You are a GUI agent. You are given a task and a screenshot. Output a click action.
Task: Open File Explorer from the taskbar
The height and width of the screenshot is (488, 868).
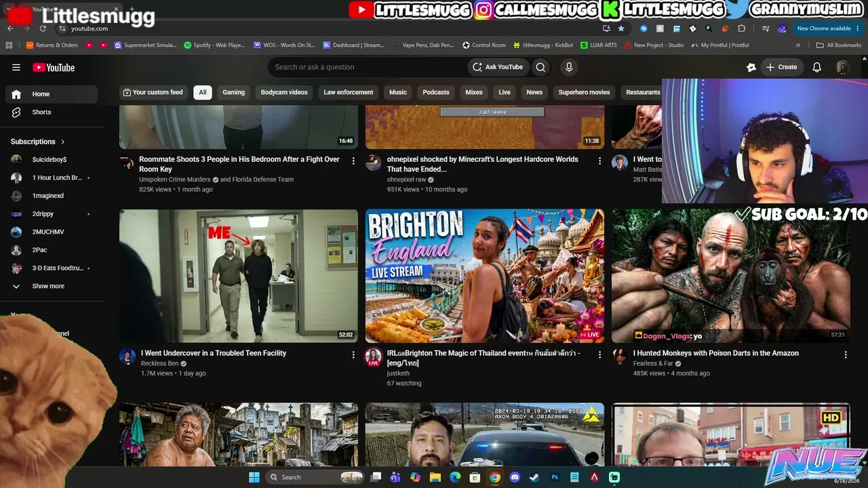[x=435, y=477]
